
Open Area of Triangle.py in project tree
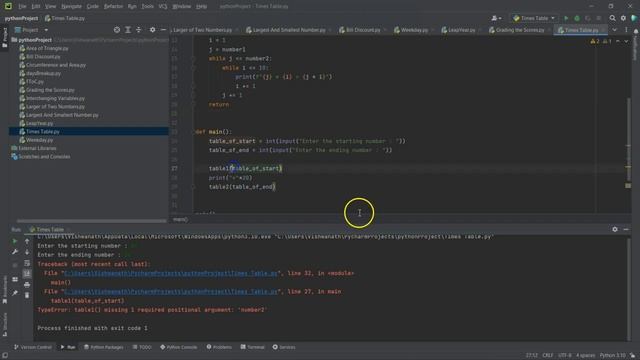44,48
